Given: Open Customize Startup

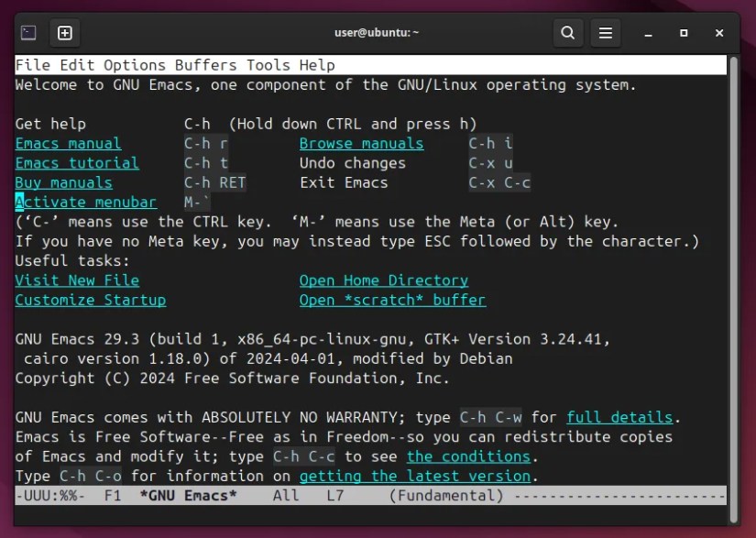Looking at the screenshot, I should click(91, 300).
